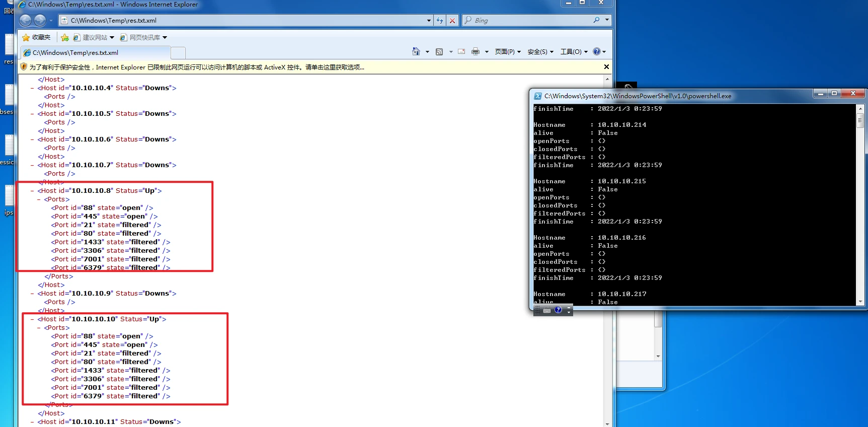Click the 收藏夹 favorites button
The width and height of the screenshot is (868, 427).
[37, 38]
